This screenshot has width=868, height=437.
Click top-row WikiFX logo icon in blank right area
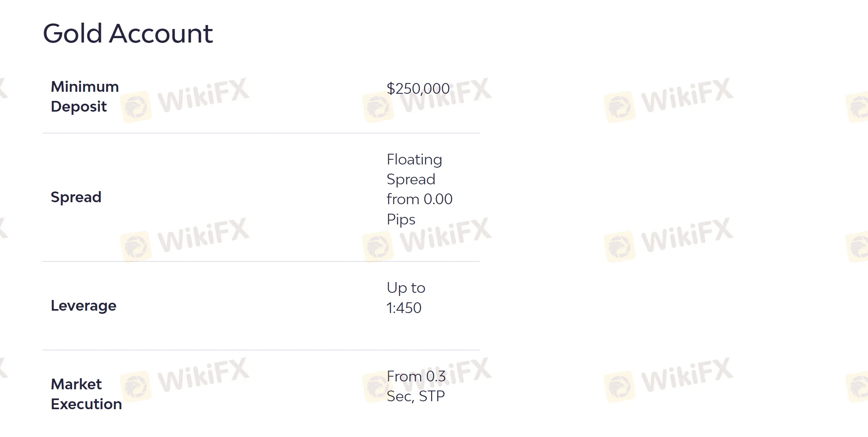tap(620, 107)
